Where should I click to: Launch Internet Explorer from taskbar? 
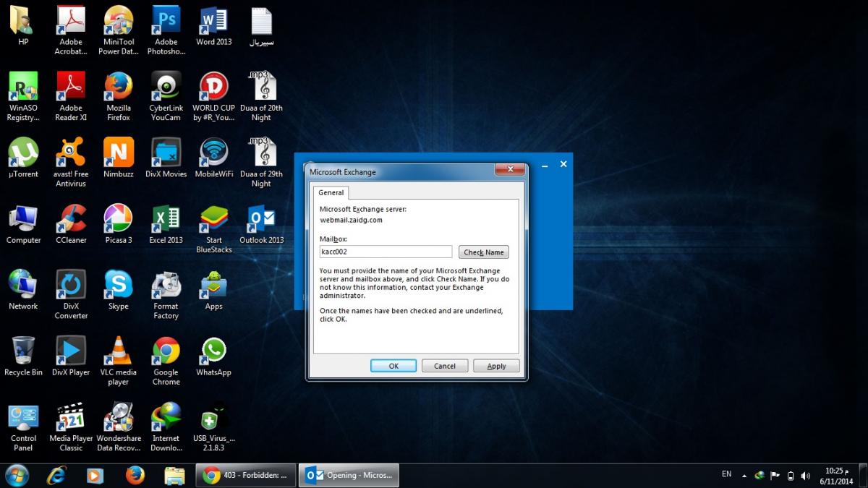pyautogui.click(x=56, y=475)
